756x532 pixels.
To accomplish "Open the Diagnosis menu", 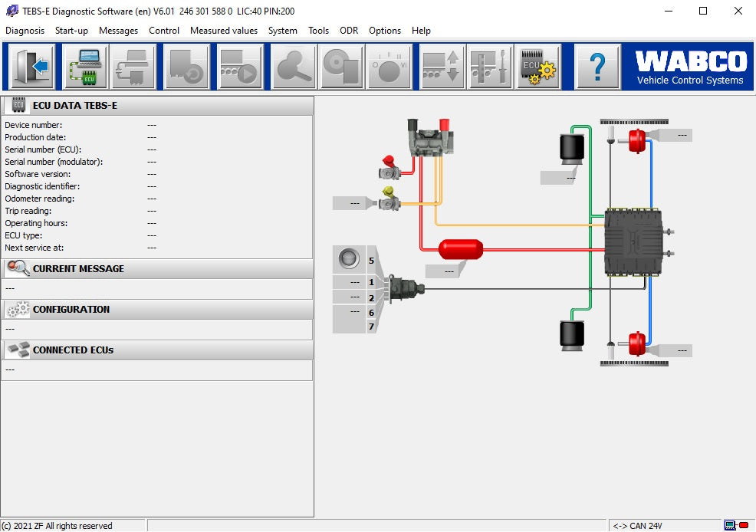I will [25, 31].
